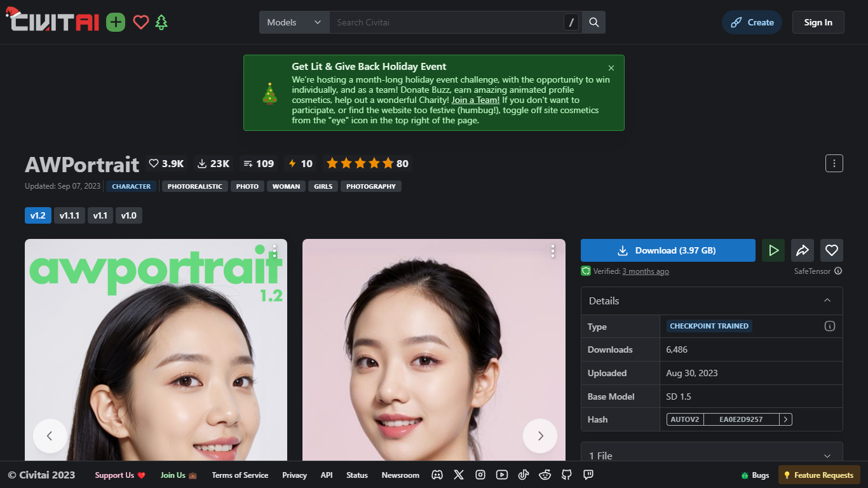
Task: Go to next image in the gallery carousel
Action: [540, 436]
